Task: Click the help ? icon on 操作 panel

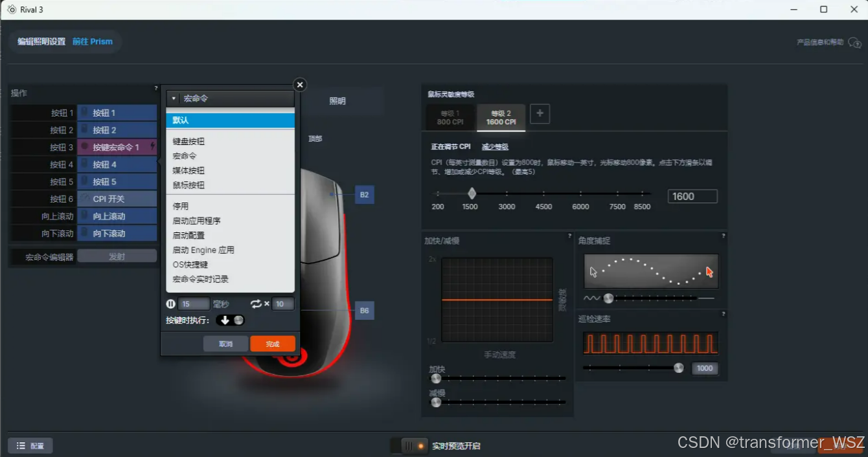Action: click(155, 88)
